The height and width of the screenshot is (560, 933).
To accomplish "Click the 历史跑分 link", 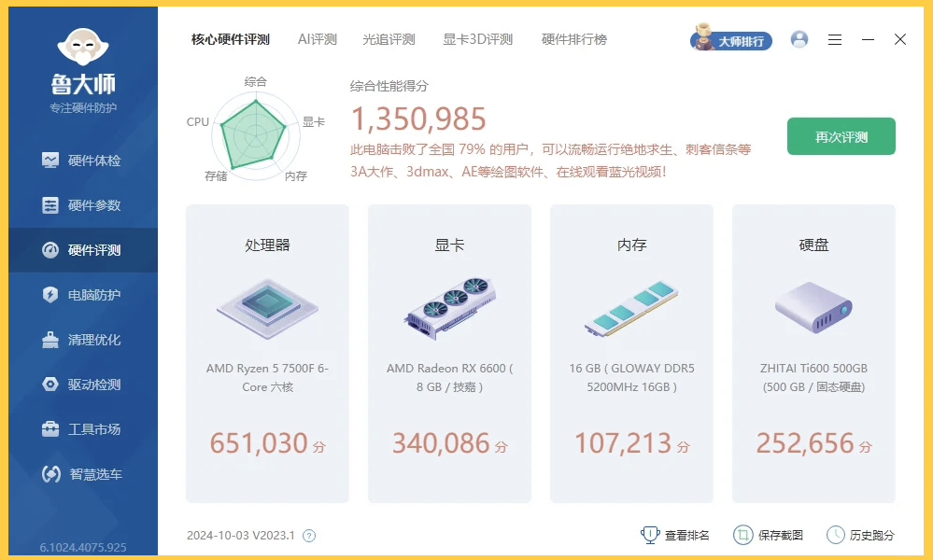I will click(x=860, y=535).
